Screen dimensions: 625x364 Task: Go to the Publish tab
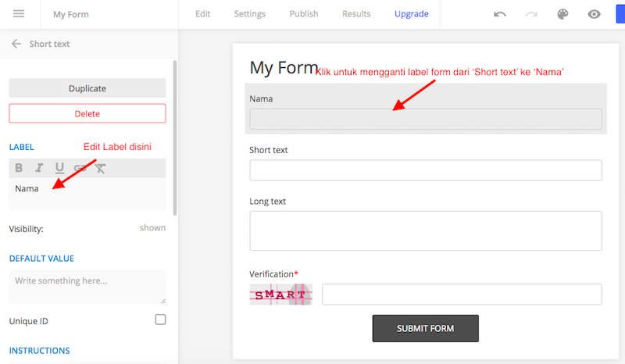[x=304, y=14]
